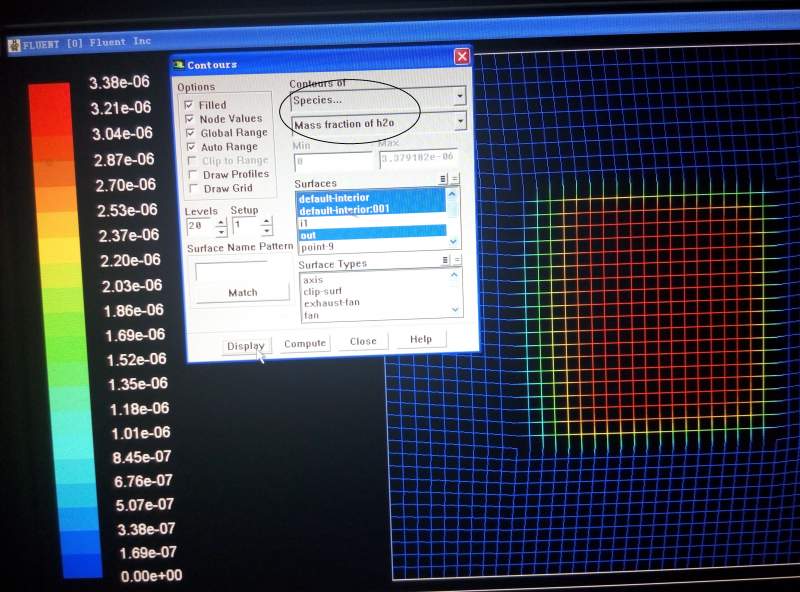Toggle the Filled checkbox
800x592 pixels.
point(189,105)
